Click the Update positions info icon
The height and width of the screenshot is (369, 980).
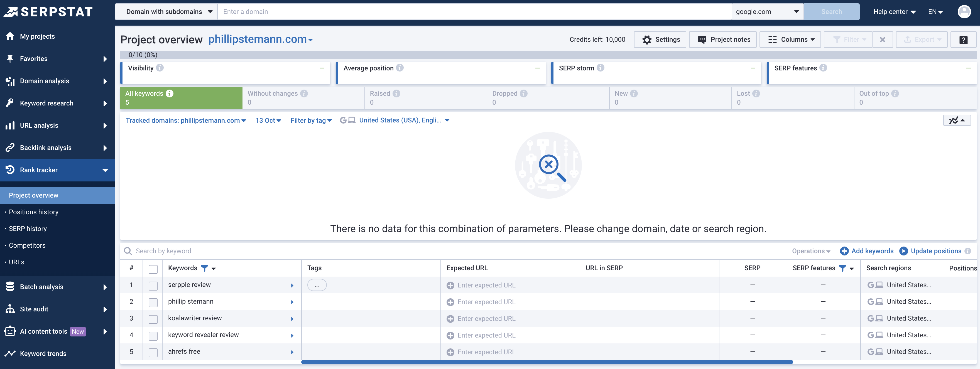click(968, 251)
